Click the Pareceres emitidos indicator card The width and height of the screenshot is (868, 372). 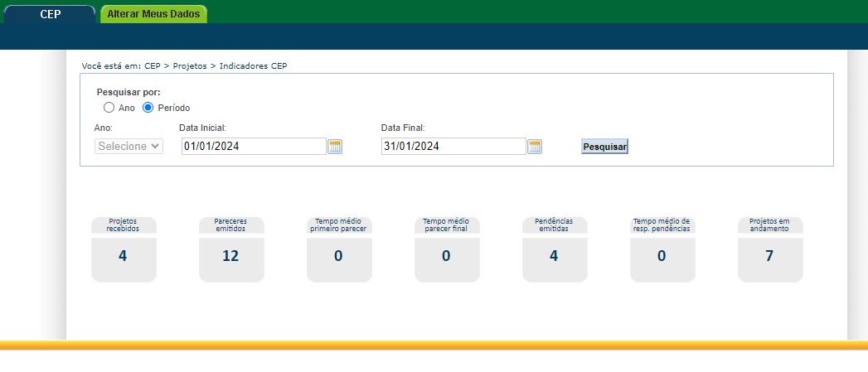click(x=231, y=250)
